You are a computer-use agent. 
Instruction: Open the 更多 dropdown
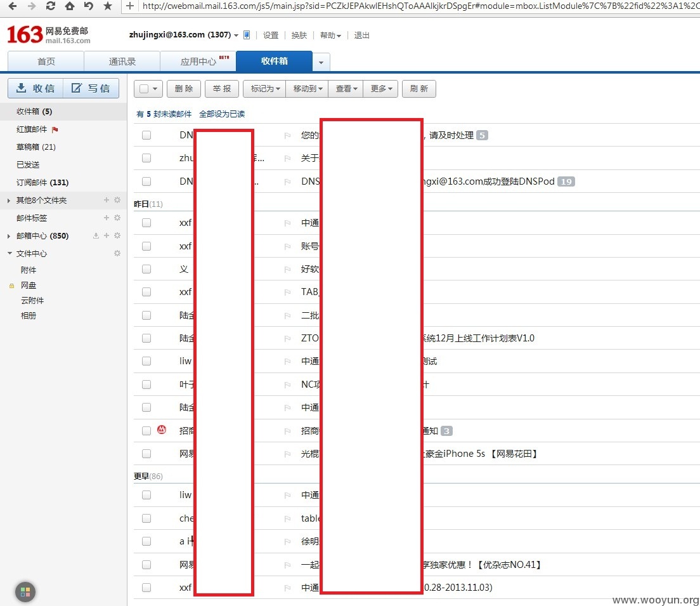[381, 89]
